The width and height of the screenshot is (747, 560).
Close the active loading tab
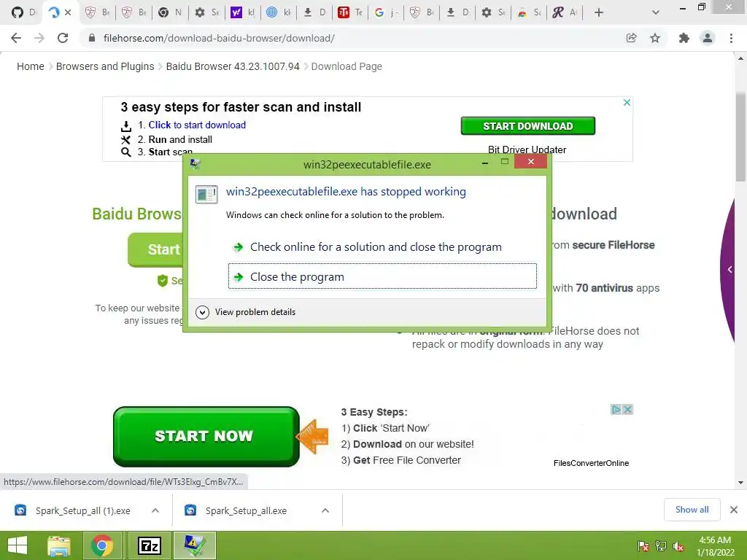(x=68, y=12)
